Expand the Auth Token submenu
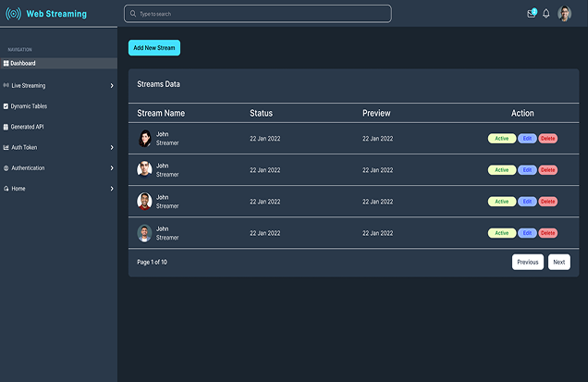The width and height of the screenshot is (588, 382). pos(112,147)
